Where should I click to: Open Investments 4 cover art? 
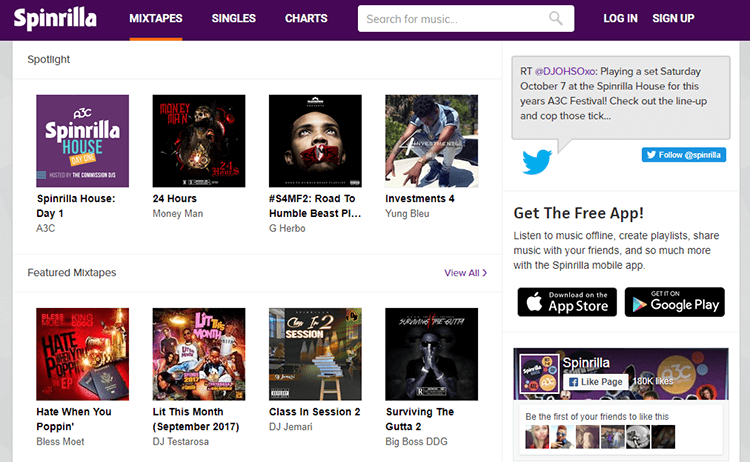[x=431, y=141]
